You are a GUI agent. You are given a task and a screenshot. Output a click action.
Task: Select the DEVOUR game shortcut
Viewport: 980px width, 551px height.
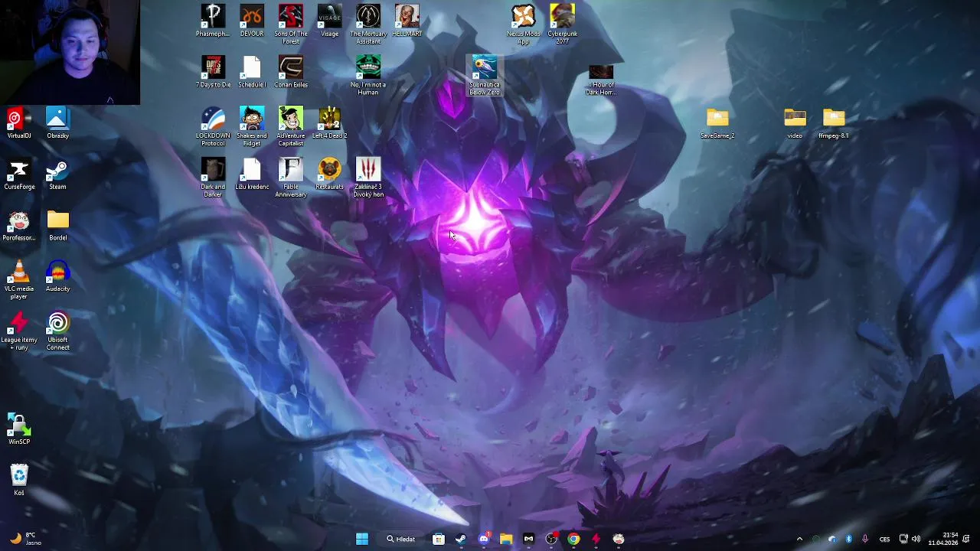pyautogui.click(x=252, y=21)
